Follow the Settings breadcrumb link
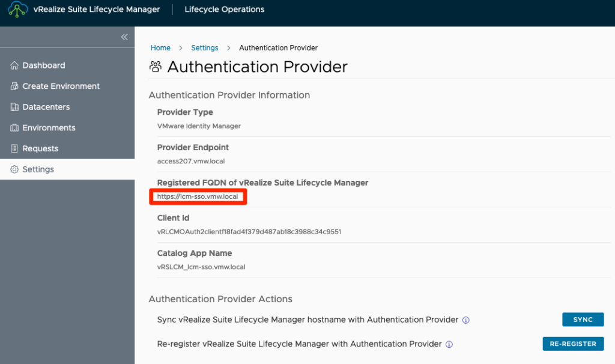The image size is (615, 364). (205, 48)
